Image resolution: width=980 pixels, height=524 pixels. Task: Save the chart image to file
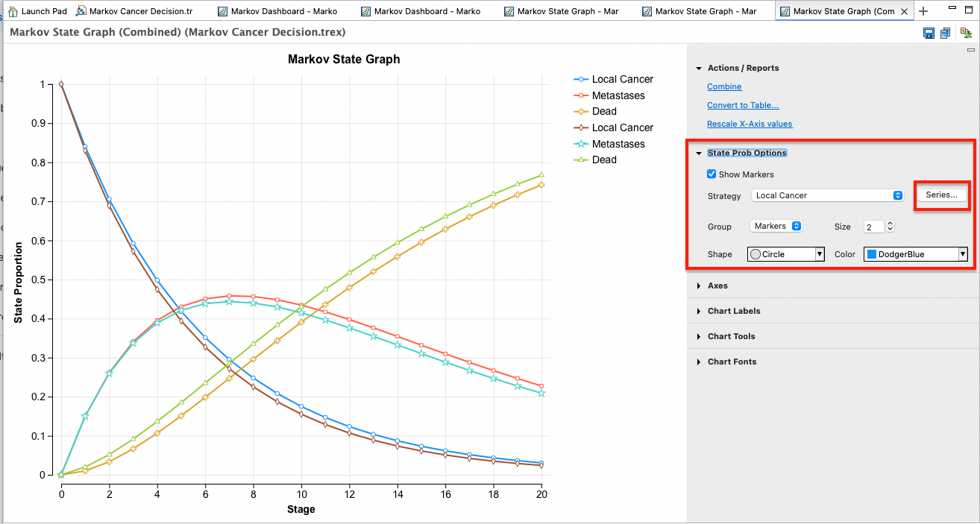(x=929, y=34)
